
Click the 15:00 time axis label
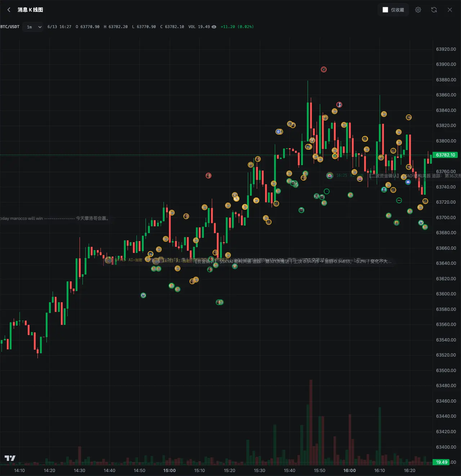[170, 471]
